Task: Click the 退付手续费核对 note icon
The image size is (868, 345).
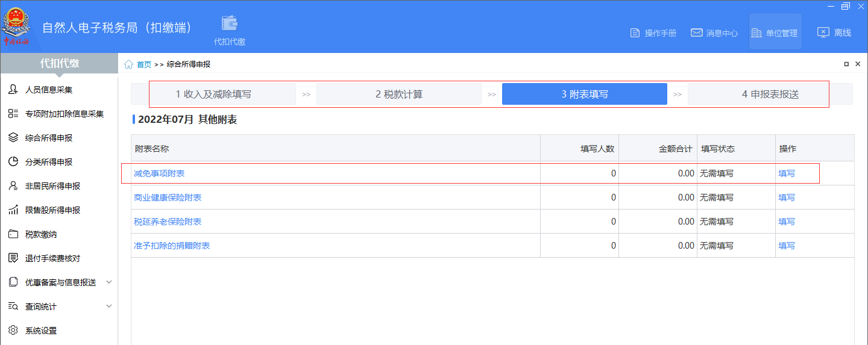Action: [x=13, y=258]
